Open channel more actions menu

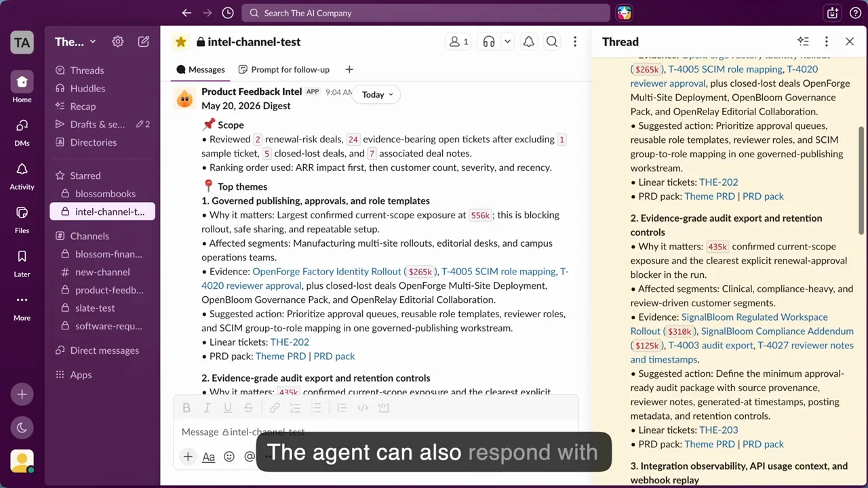[x=575, y=42]
